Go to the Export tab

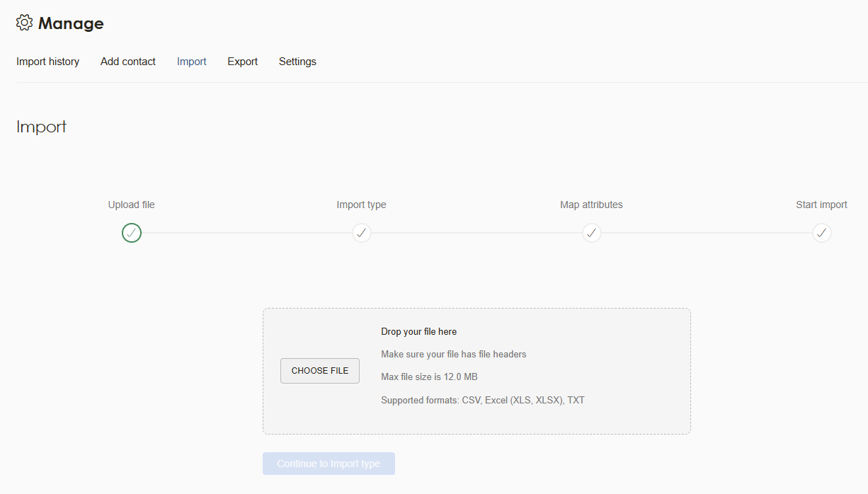pos(242,62)
